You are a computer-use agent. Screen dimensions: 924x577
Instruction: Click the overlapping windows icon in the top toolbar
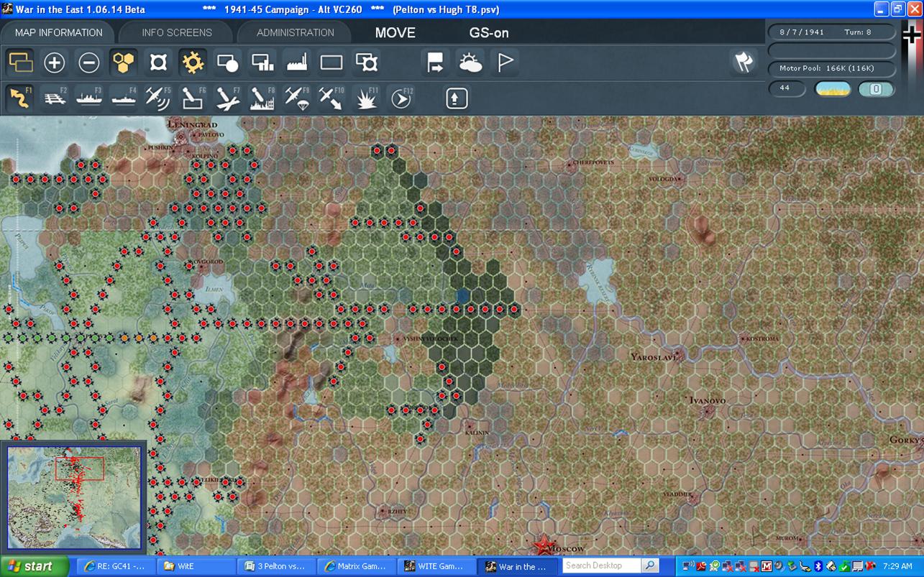click(x=20, y=63)
